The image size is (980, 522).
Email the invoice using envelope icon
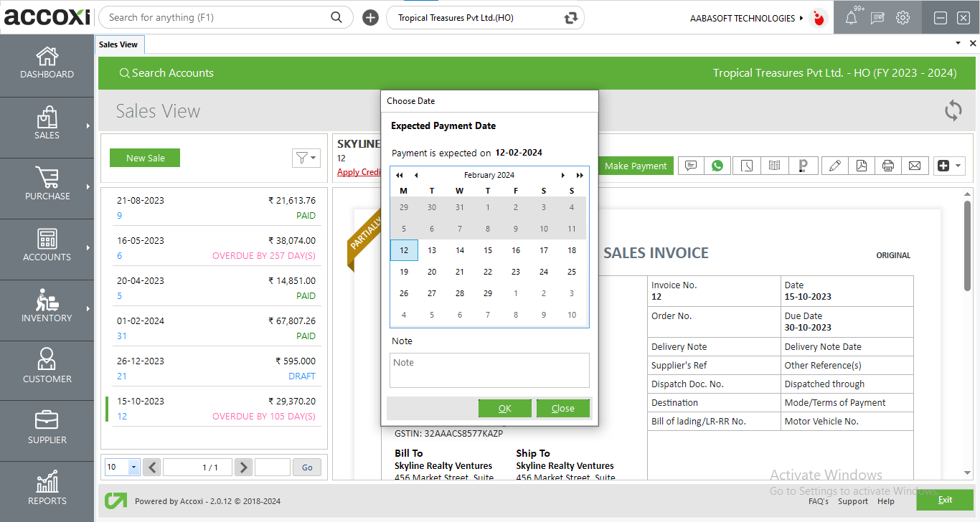[x=915, y=166]
